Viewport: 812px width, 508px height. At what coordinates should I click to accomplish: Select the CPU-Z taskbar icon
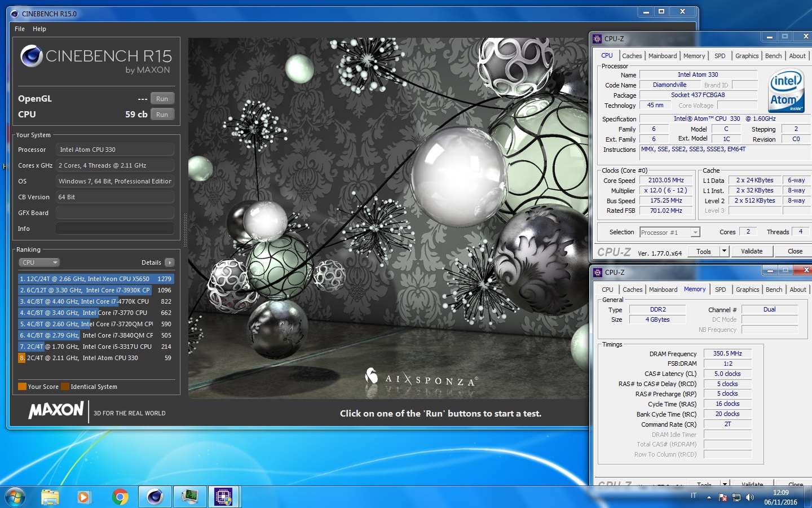pos(224,497)
